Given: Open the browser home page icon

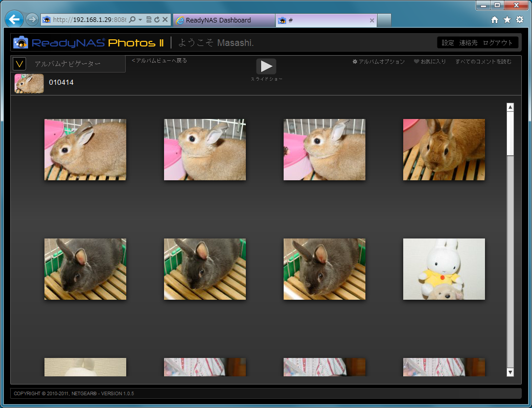Looking at the screenshot, I should click(494, 20).
